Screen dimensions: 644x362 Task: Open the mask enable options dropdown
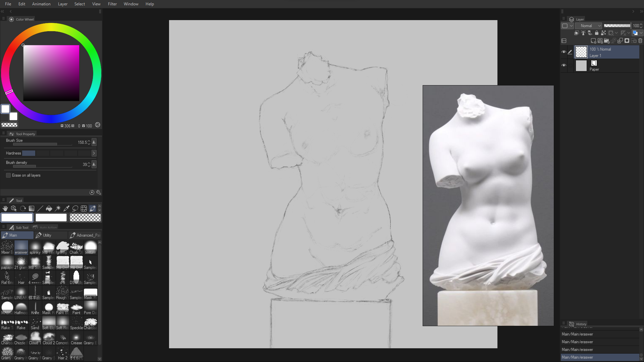pos(613,33)
